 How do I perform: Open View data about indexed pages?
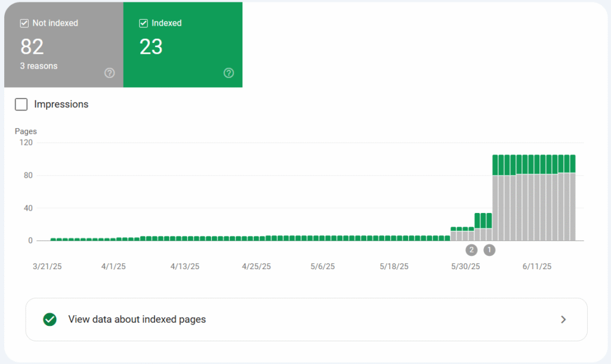tap(137, 319)
